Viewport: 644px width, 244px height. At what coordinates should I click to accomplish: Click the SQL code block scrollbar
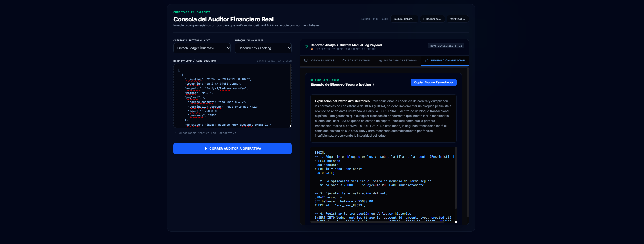coord(456,178)
